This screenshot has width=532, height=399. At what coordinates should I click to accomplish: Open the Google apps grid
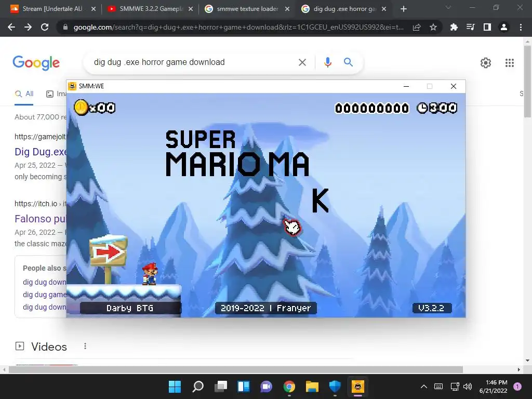point(509,63)
